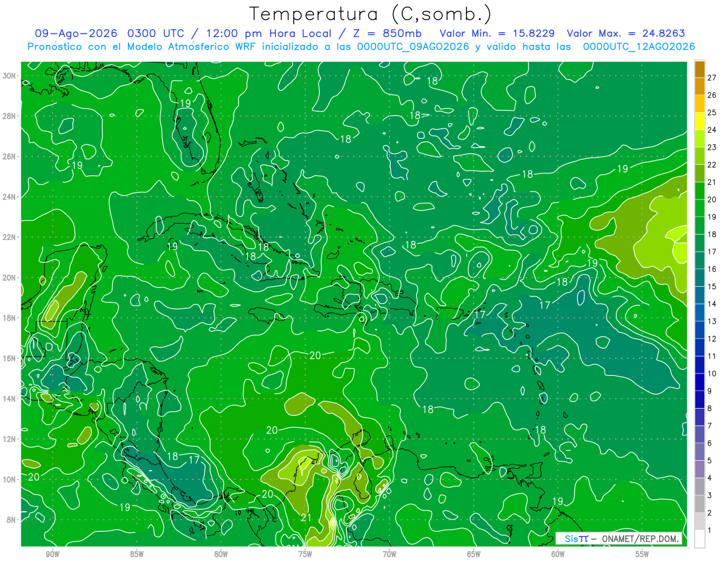Click color scale label 5
This screenshot has height=562, width=728.
pyautogui.click(x=709, y=460)
